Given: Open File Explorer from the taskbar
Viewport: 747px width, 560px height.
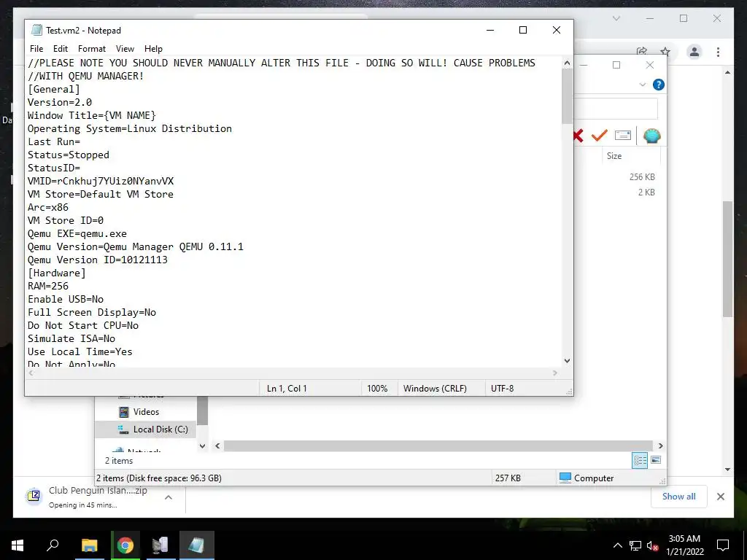Looking at the screenshot, I should point(89,545).
